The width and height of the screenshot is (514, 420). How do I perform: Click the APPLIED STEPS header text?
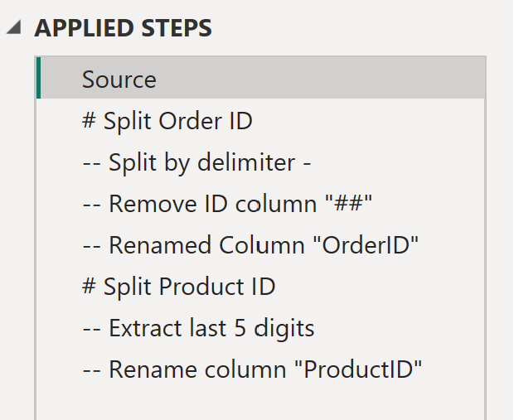tap(123, 29)
